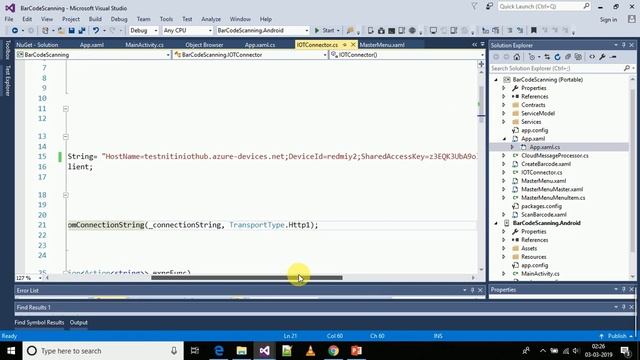Image resolution: width=640 pixels, height=360 pixels.
Task: Collapse the BarCodeScanning.Android project node
Action: coord(496,223)
